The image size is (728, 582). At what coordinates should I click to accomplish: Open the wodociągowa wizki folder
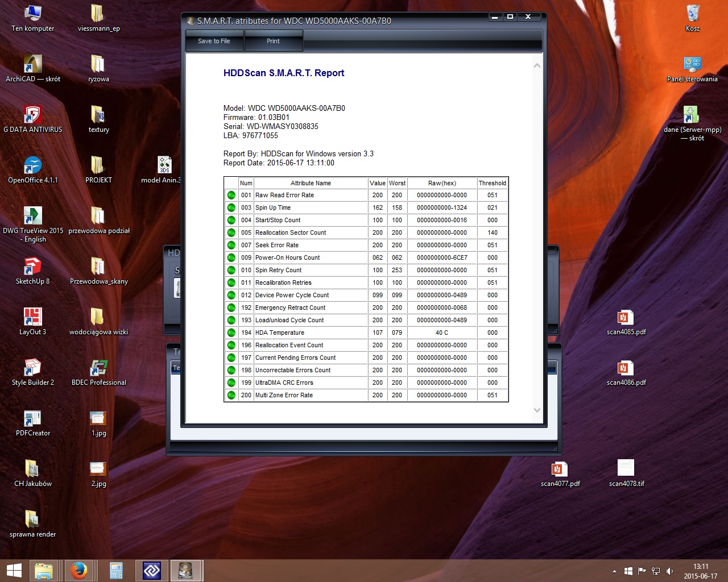coord(98,322)
